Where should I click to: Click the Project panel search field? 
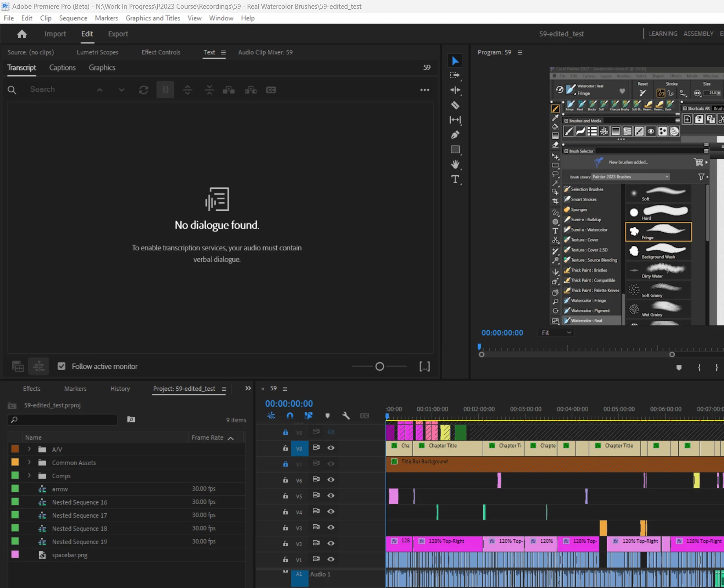[x=63, y=420]
